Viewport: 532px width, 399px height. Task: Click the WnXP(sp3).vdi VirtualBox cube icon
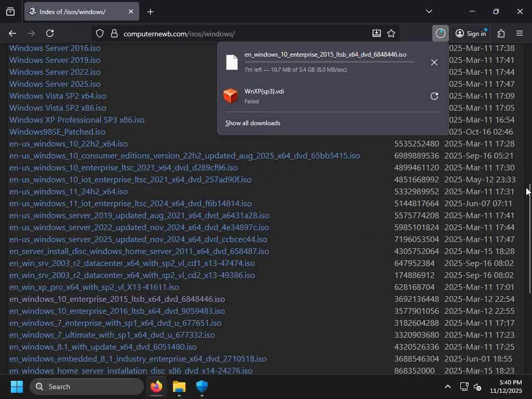(231, 96)
